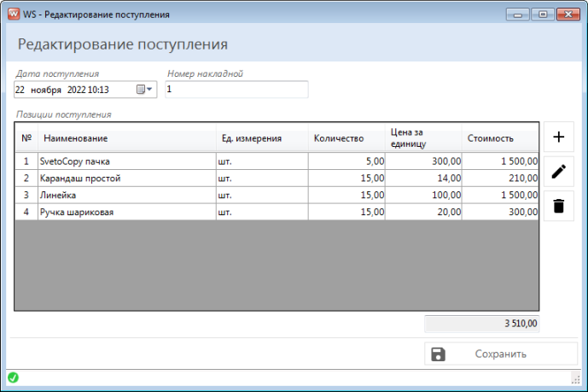Select the Ручка шариковая row
This screenshot has width=588, height=392.
click(x=127, y=212)
